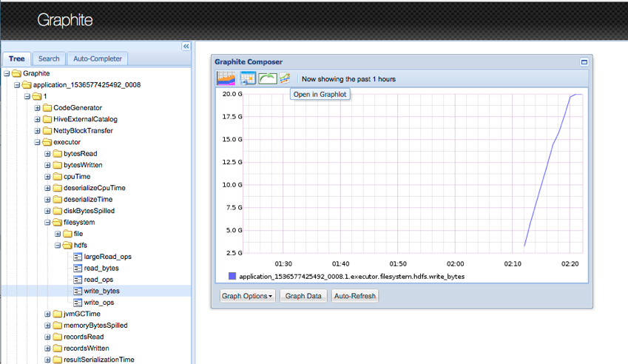Collapse the left panel with double-arrow icon
The height and width of the screenshot is (364, 628).
pyautogui.click(x=186, y=47)
